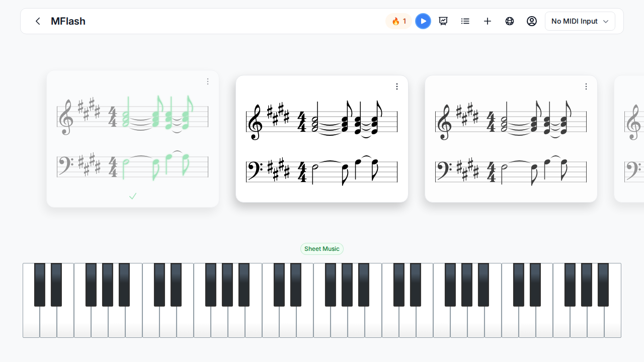Play the highest white piano key

coord(612,322)
